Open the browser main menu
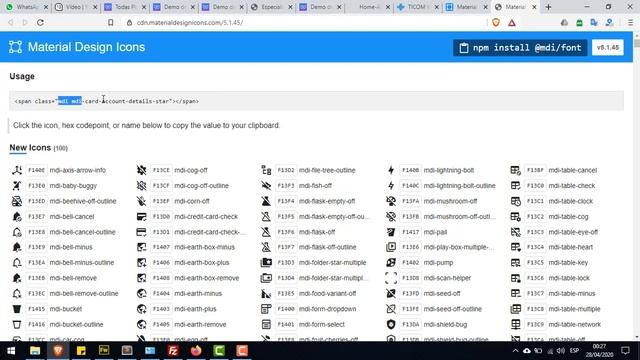This screenshot has height=360, width=640. [x=630, y=22]
